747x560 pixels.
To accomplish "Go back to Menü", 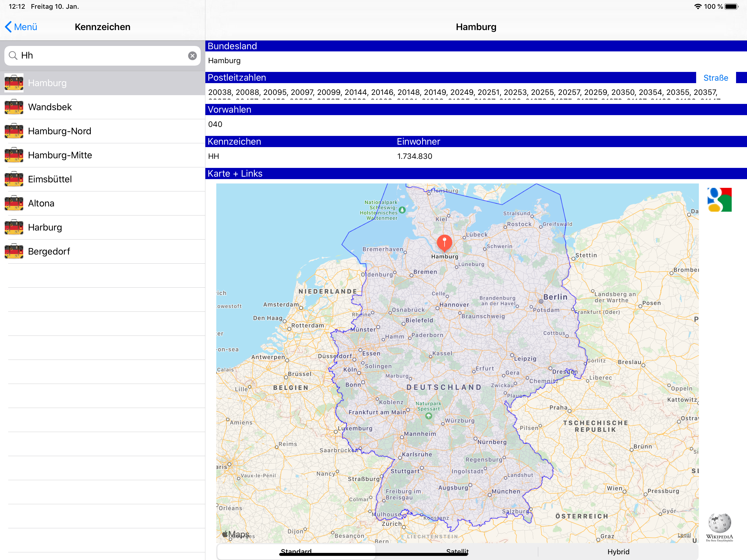I will pos(21,27).
